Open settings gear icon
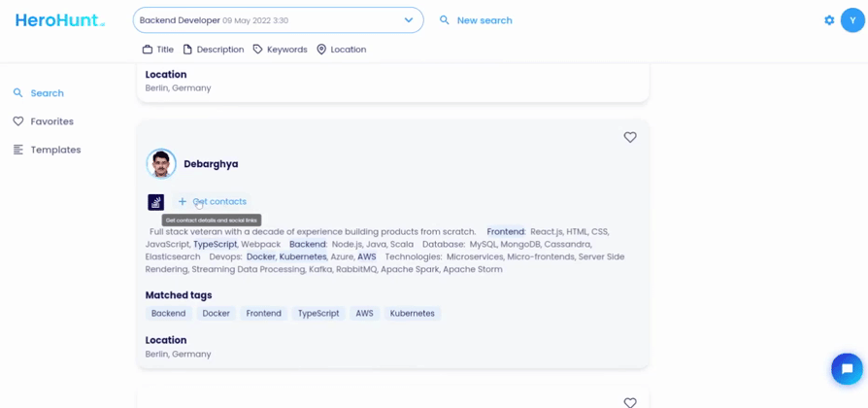 pyautogui.click(x=829, y=20)
